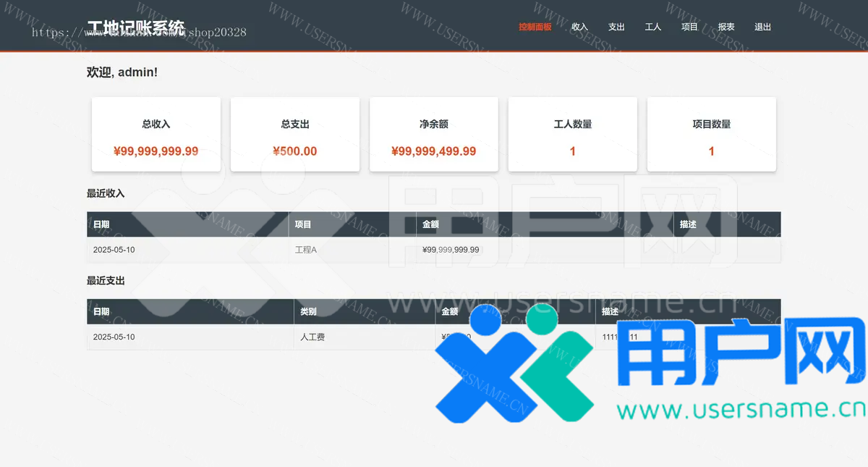Click 类别 column header in expenses table
This screenshot has height=467, width=868.
[308, 312]
